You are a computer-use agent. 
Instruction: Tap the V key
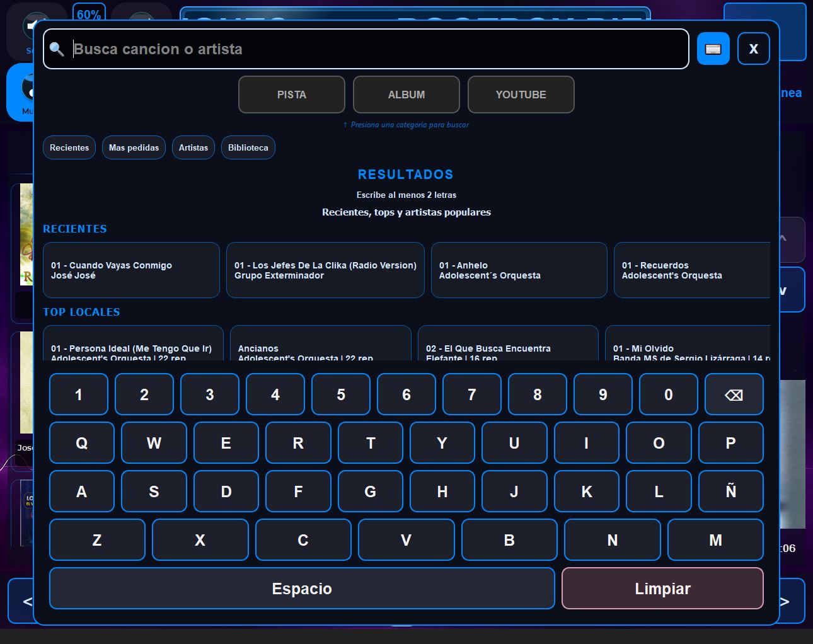pyautogui.click(x=407, y=540)
